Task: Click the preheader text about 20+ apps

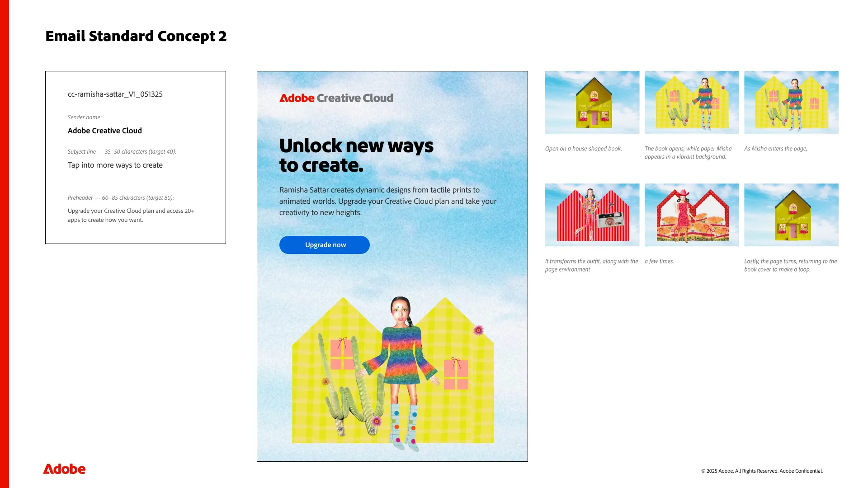Action: pos(131,216)
